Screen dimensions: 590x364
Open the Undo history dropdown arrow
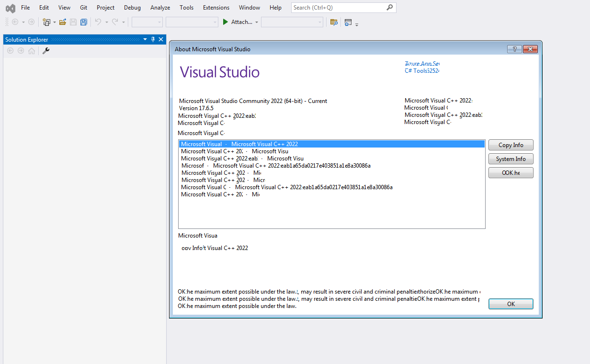coord(106,23)
